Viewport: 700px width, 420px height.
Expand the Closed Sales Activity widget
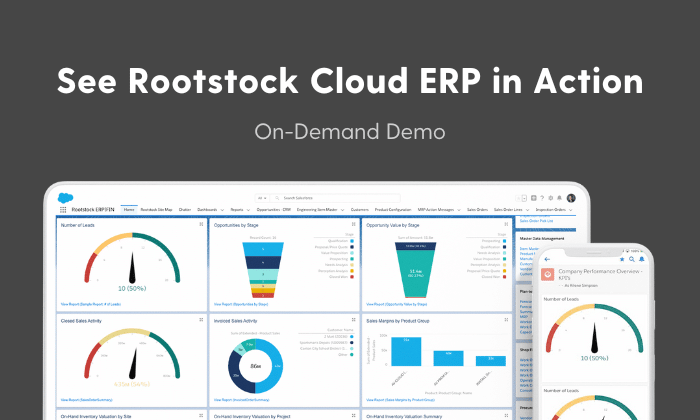click(x=201, y=320)
